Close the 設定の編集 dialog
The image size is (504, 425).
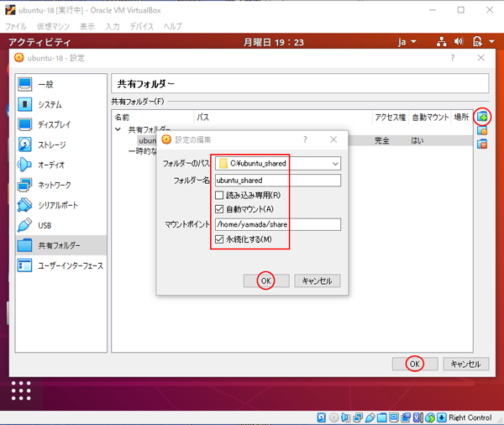pos(333,139)
